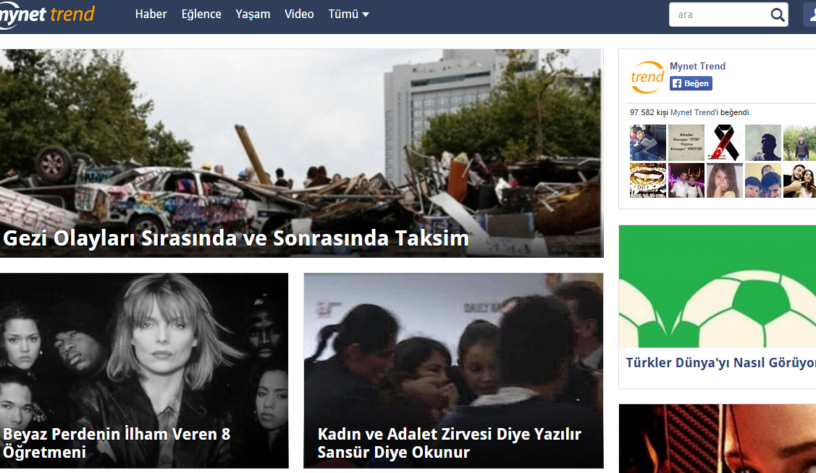Viewport: 816px width, 473px height.
Task: Open the Video navigation item
Action: 299,14
